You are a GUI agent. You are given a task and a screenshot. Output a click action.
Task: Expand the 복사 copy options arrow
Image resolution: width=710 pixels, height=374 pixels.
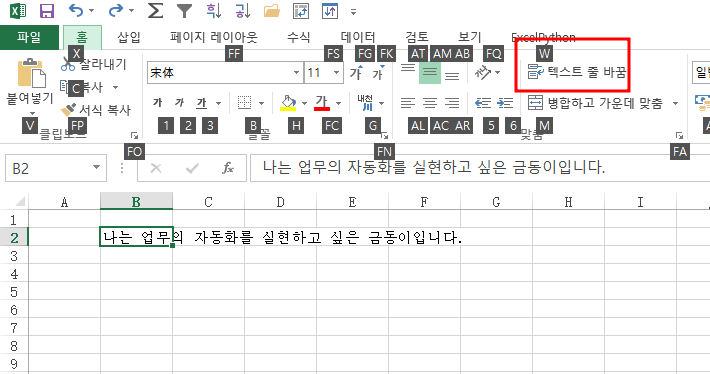[x=115, y=87]
